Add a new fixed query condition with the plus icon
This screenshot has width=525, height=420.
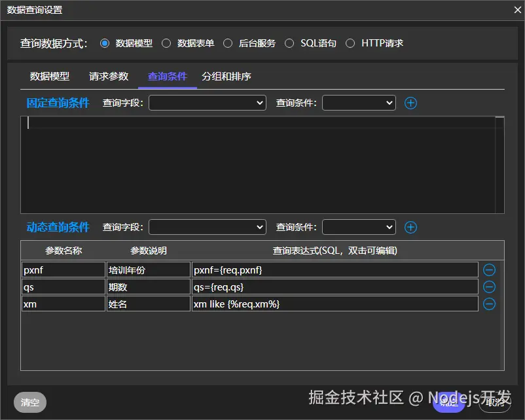[410, 103]
